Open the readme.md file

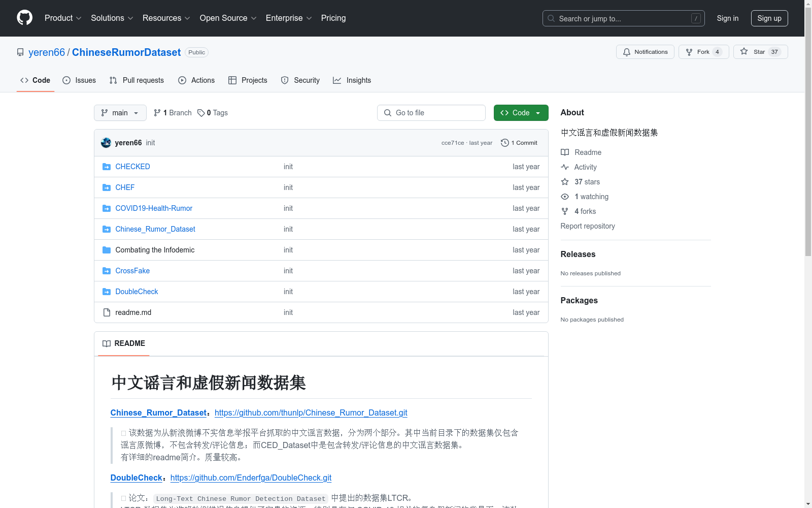[133, 312]
